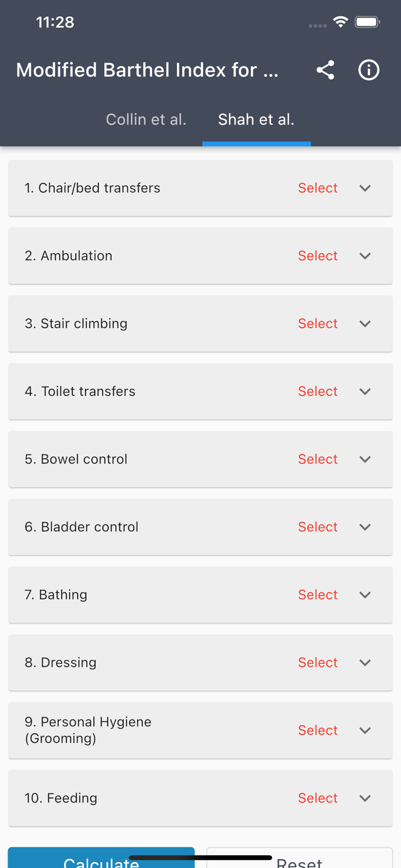
Task: Switch to the Collin et al. tab
Action: (x=146, y=119)
